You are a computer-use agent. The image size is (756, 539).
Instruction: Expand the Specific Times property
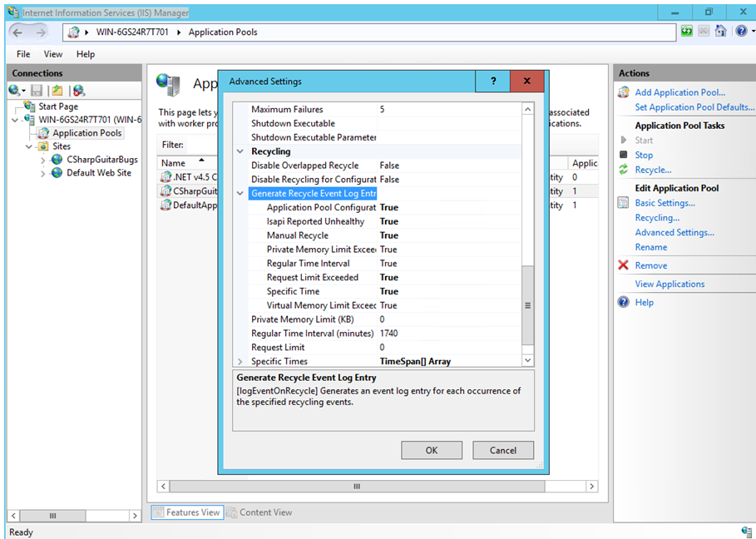240,362
